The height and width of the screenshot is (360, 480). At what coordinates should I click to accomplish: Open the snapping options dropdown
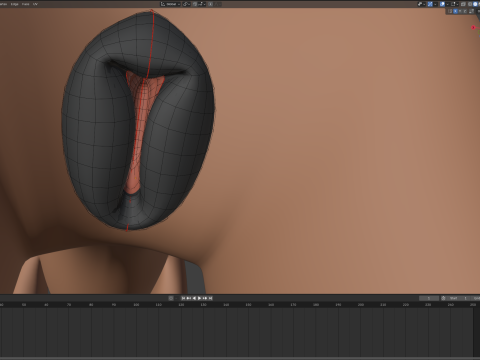[202, 4]
